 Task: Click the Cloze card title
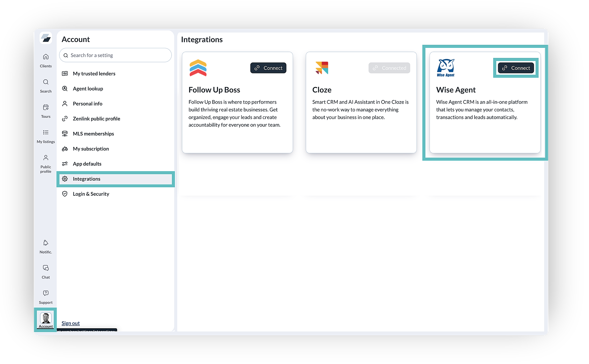(x=322, y=90)
